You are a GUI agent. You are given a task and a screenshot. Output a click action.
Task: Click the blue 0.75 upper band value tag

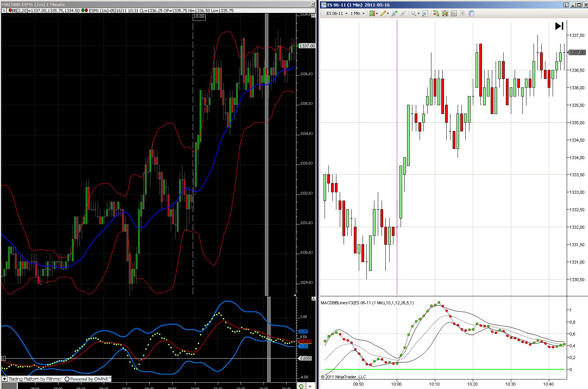coord(304,332)
